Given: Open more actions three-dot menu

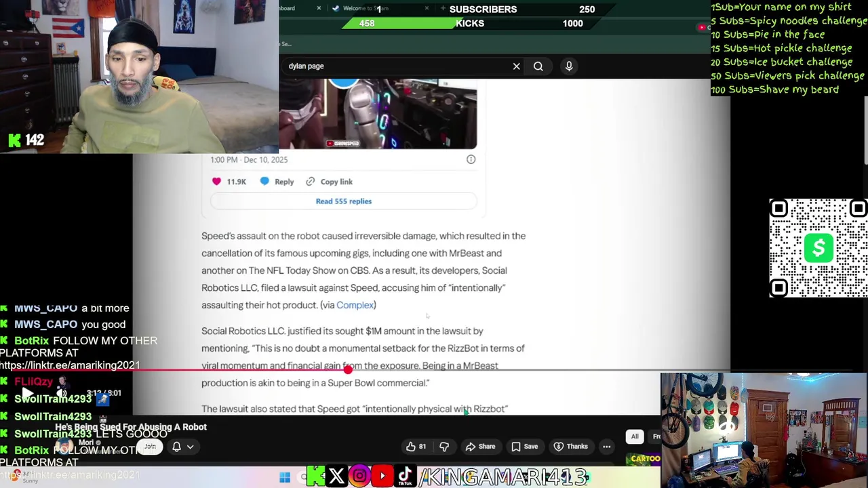Looking at the screenshot, I should tap(606, 447).
